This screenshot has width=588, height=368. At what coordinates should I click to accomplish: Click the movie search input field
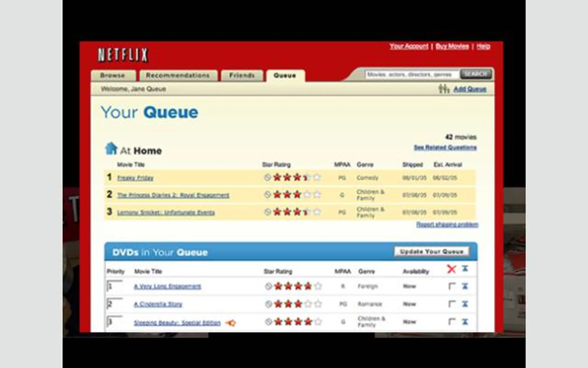click(x=412, y=74)
